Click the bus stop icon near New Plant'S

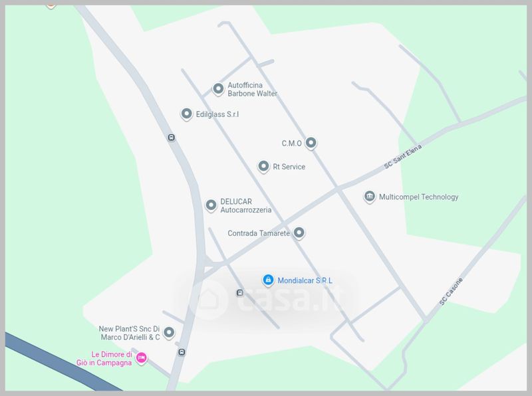(182, 352)
